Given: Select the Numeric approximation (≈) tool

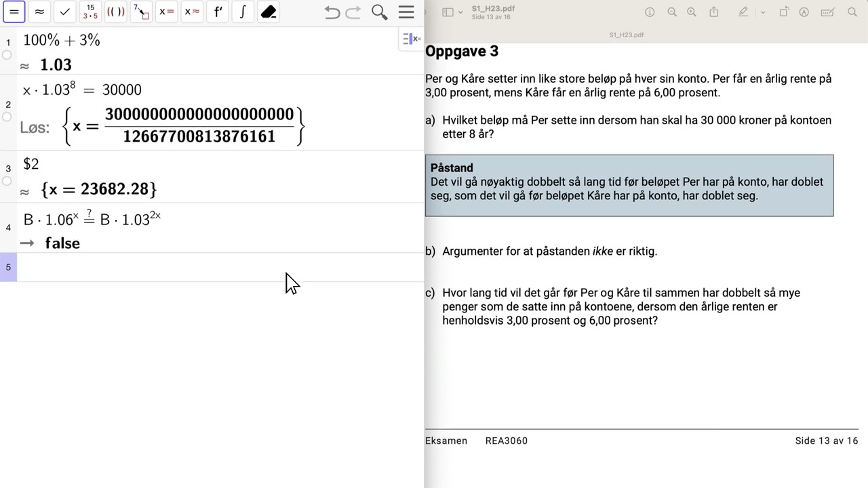Looking at the screenshot, I should pos(39,12).
